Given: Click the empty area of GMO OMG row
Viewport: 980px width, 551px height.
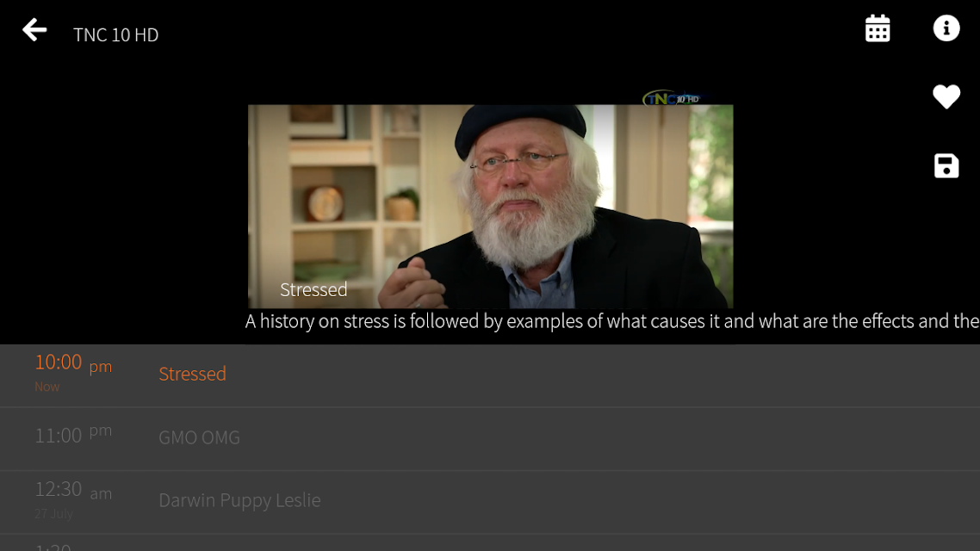Looking at the screenshot, I should [x=610, y=438].
